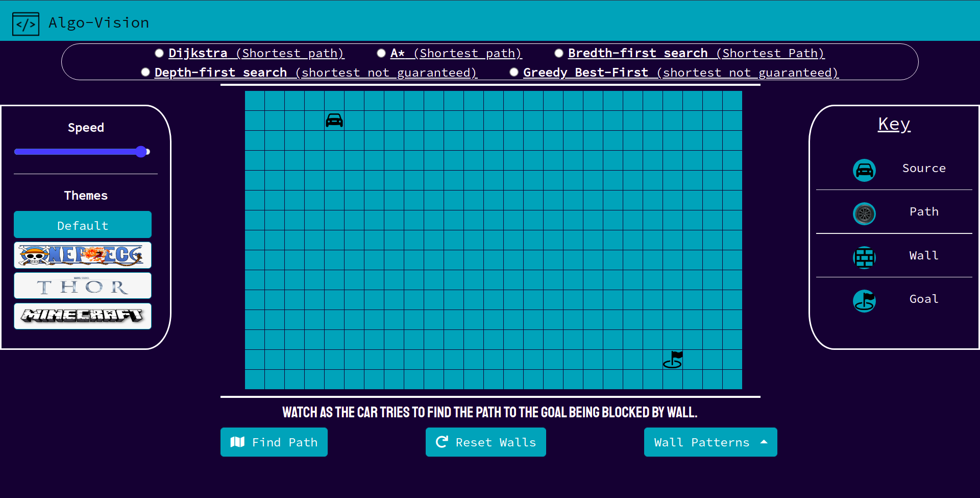Switch to the Thor theme
Screen dimensions: 980x498
click(x=83, y=286)
